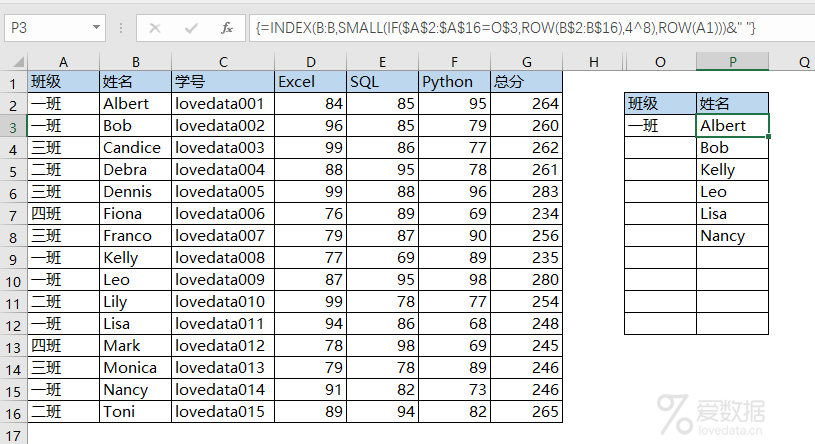Click total score cell 283
This screenshot has width=815, height=444.
point(527,192)
